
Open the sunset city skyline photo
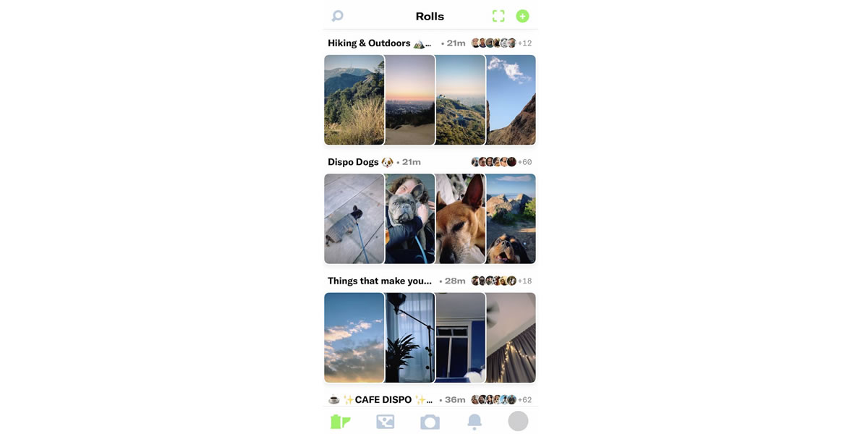(x=410, y=100)
